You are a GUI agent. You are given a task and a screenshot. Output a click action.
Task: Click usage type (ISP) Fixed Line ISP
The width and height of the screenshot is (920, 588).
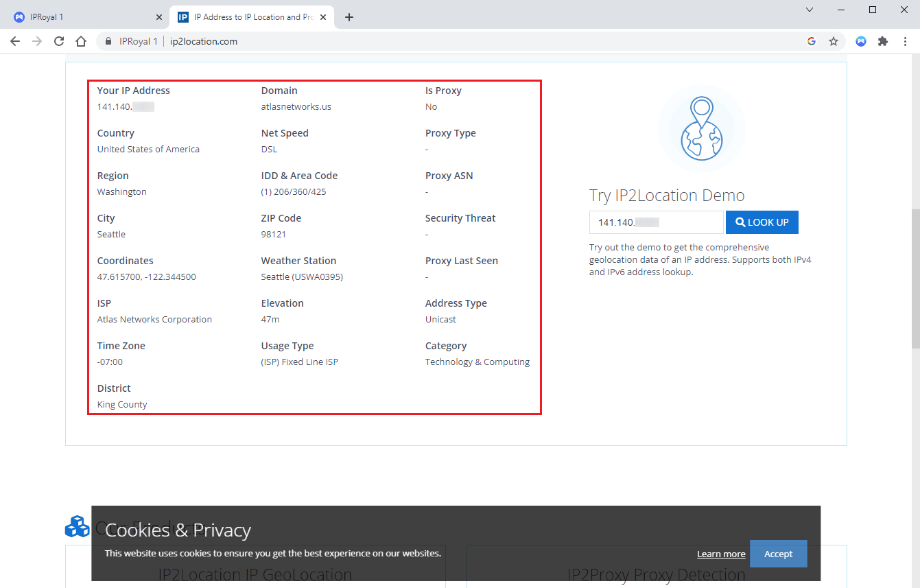300,362
